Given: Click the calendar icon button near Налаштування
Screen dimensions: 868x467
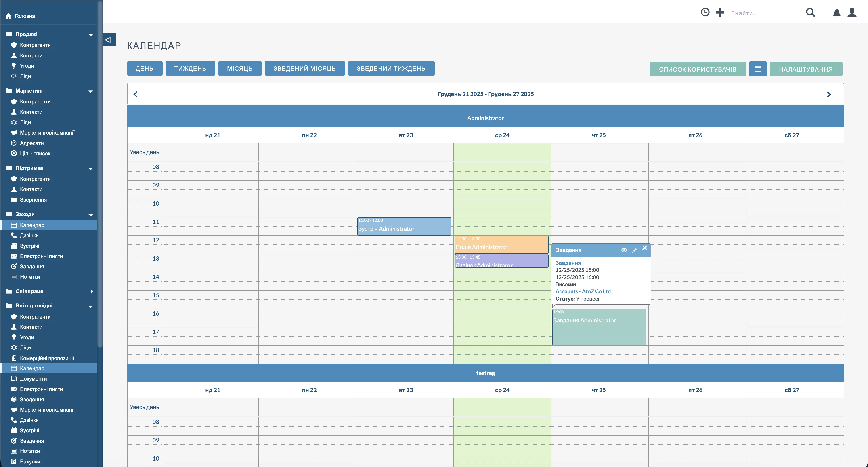Looking at the screenshot, I should point(757,69).
